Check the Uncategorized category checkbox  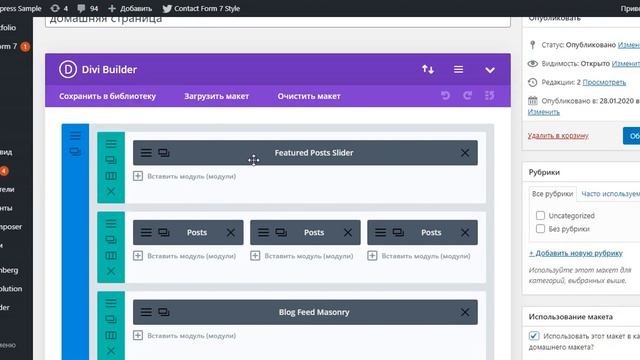[540, 215]
